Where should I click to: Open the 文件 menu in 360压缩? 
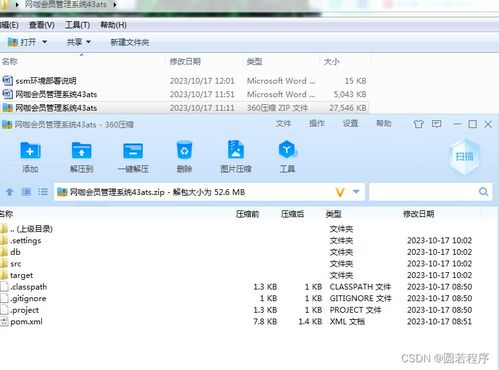pyautogui.click(x=283, y=123)
